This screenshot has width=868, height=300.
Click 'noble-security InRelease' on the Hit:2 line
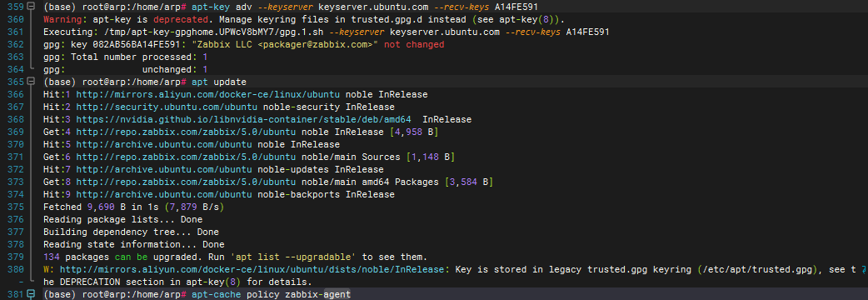click(x=329, y=107)
